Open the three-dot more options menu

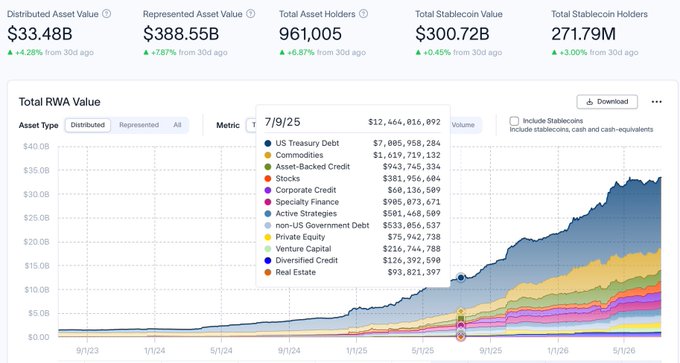pos(657,102)
